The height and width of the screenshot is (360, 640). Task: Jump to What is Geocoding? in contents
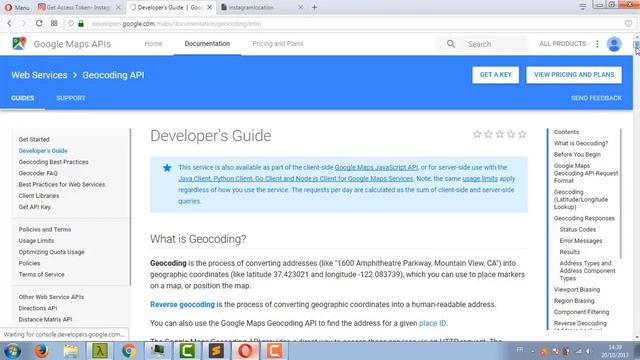[581, 143]
